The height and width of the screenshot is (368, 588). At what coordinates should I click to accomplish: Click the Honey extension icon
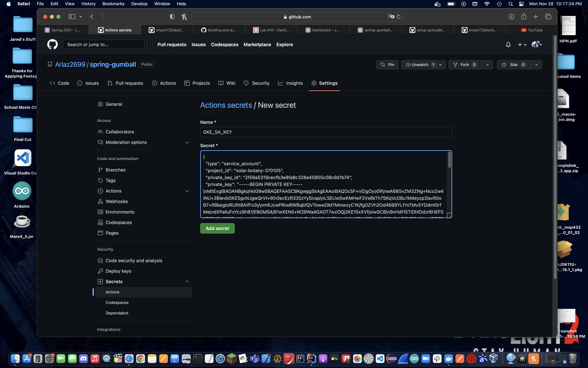click(x=184, y=17)
